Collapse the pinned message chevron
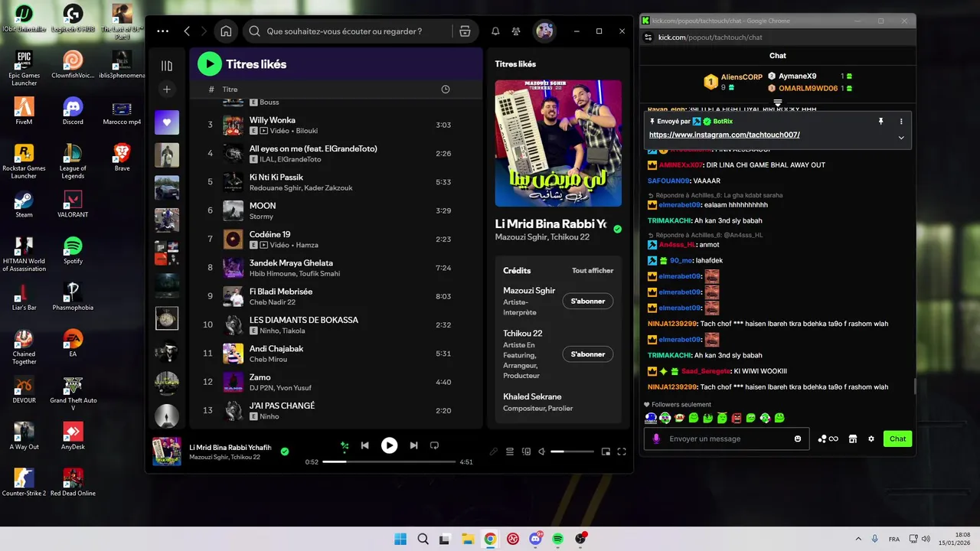This screenshot has height=551, width=980. [901, 138]
